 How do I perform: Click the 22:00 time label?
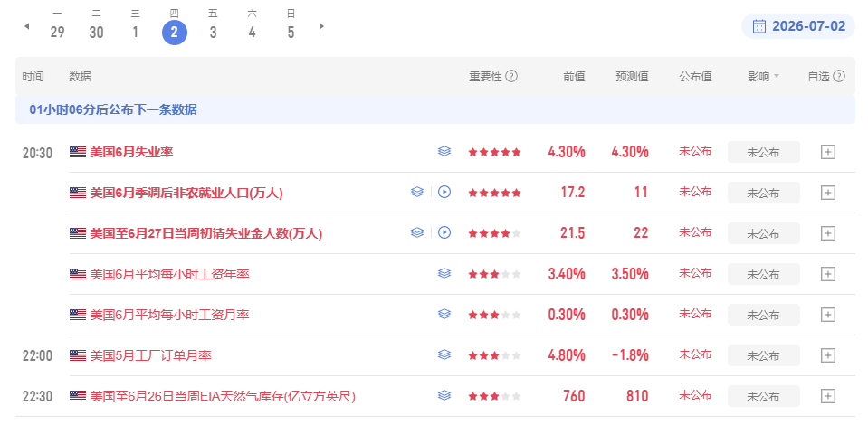pyautogui.click(x=38, y=356)
